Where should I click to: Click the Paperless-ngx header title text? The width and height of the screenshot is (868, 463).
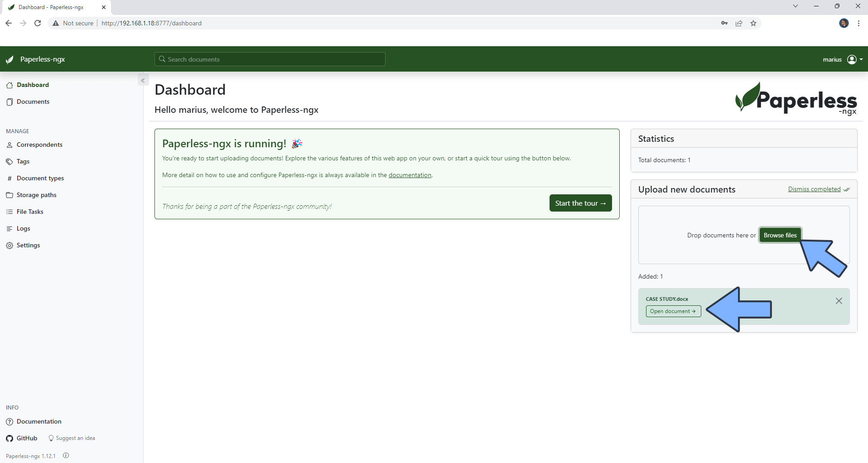pos(43,59)
